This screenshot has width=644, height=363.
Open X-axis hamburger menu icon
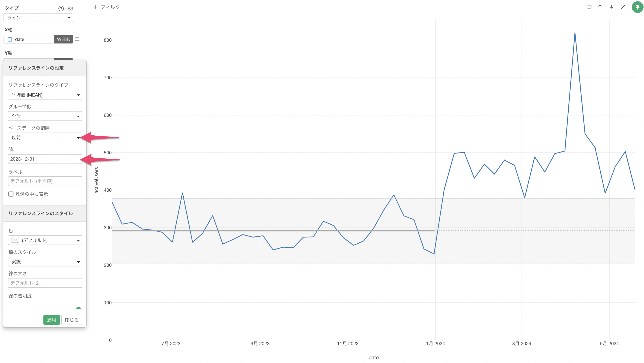click(77, 39)
